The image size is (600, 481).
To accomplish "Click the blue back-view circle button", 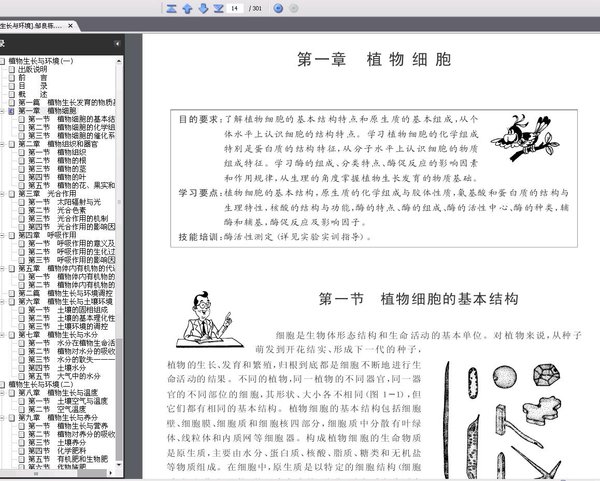I will coord(278,8).
